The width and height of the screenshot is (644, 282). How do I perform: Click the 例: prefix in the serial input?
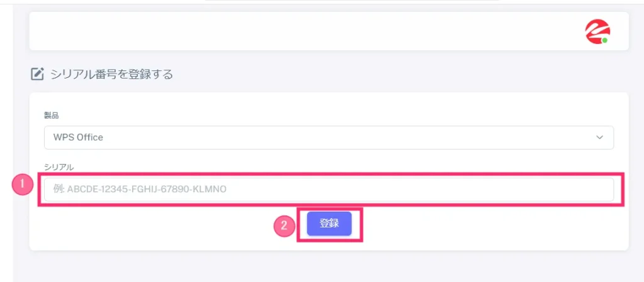59,190
